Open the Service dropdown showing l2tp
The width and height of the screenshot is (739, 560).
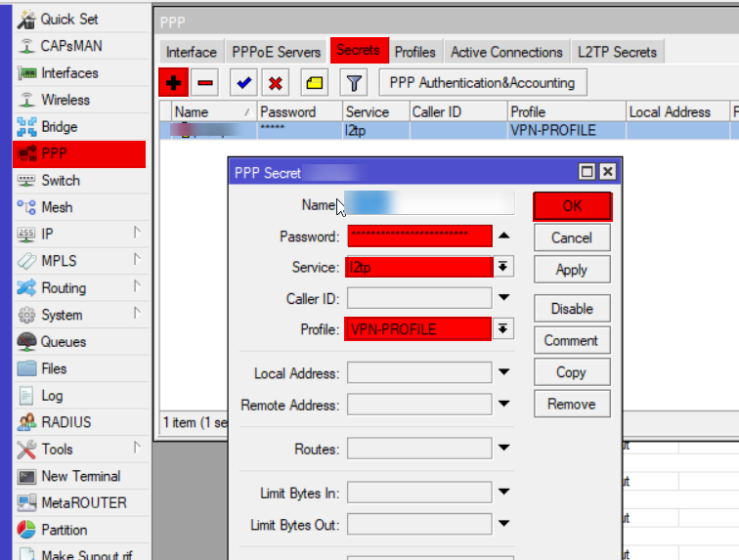tap(503, 267)
